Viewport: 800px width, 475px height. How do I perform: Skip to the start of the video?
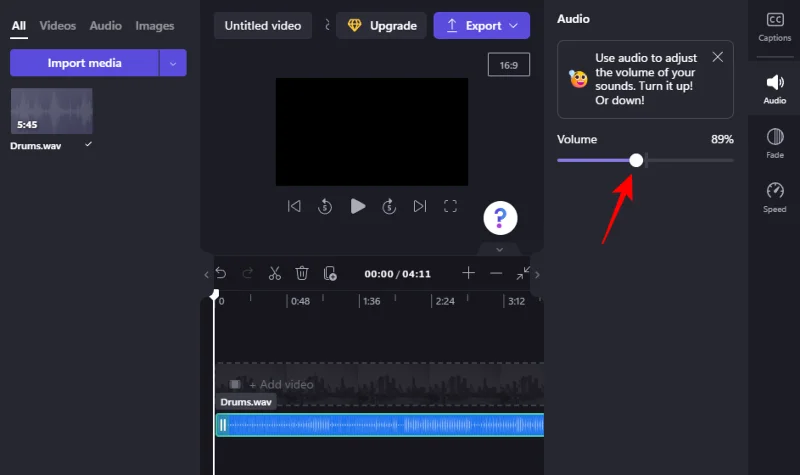(294, 206)
